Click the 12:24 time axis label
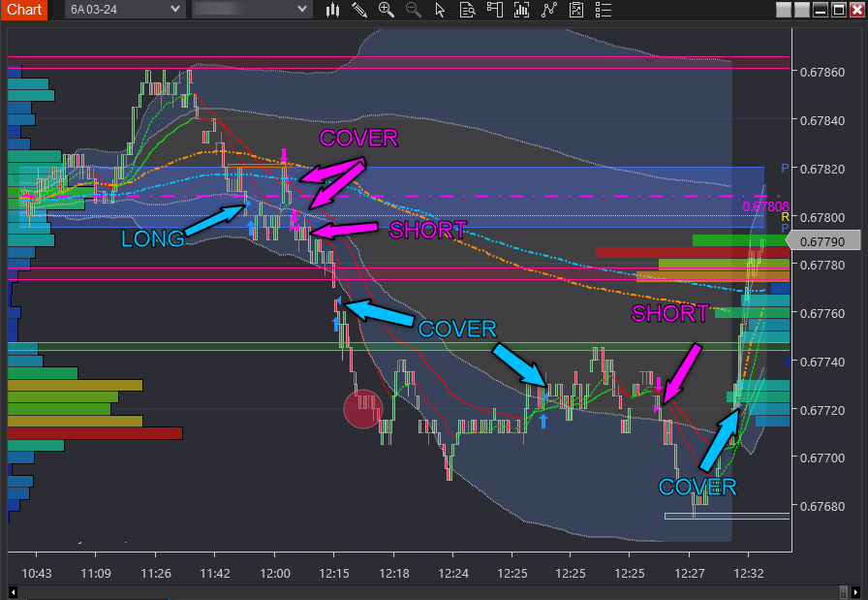The width and height of the screenshot is (868, 600). (452, 574)
